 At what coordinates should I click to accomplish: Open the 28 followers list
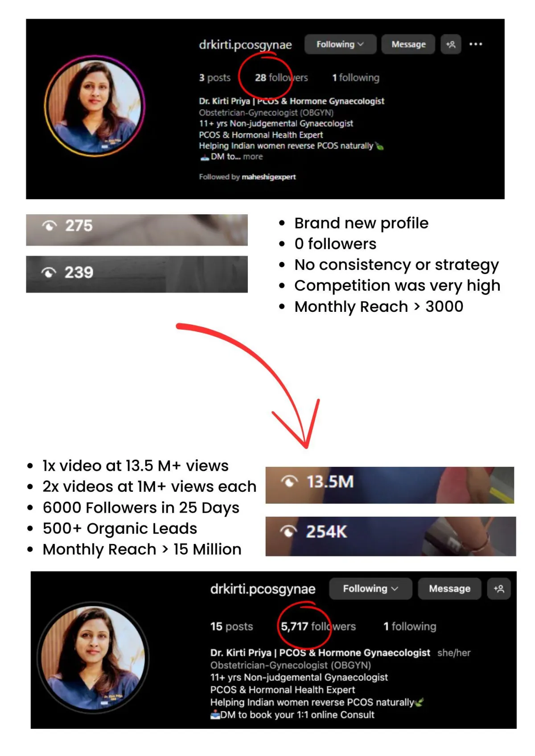[x=281, y=78]
